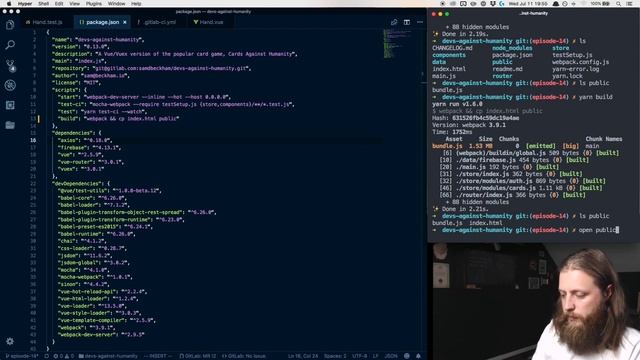Open the folder/project icon in the activity bar
Screen dimensions: 640x360
click(10, 124)
